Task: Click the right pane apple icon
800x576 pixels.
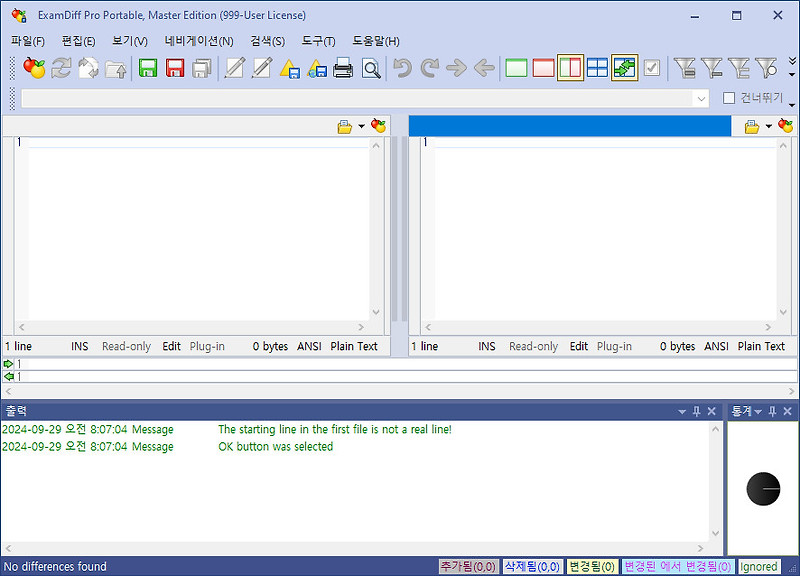Action: pos(785,126)
